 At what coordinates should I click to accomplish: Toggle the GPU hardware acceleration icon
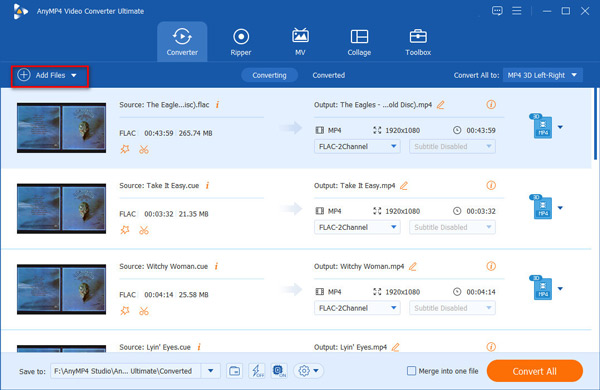(x=279, y=371)
